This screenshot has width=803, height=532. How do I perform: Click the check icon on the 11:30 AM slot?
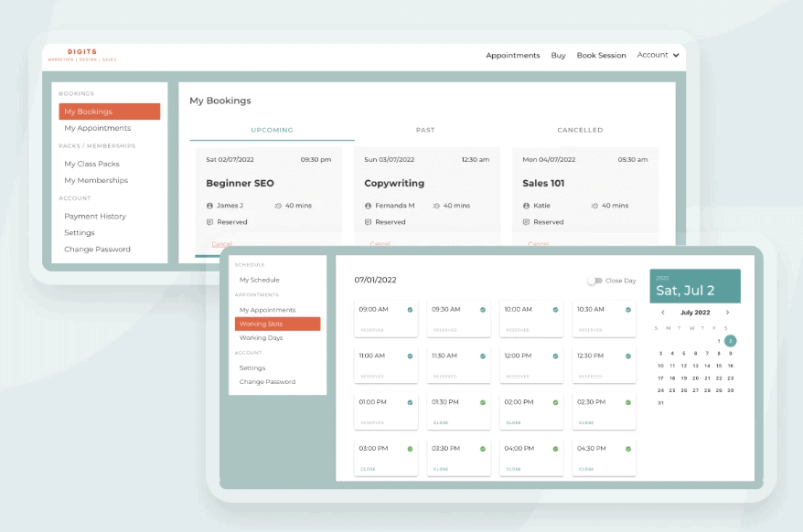click(x=483, y=356)
